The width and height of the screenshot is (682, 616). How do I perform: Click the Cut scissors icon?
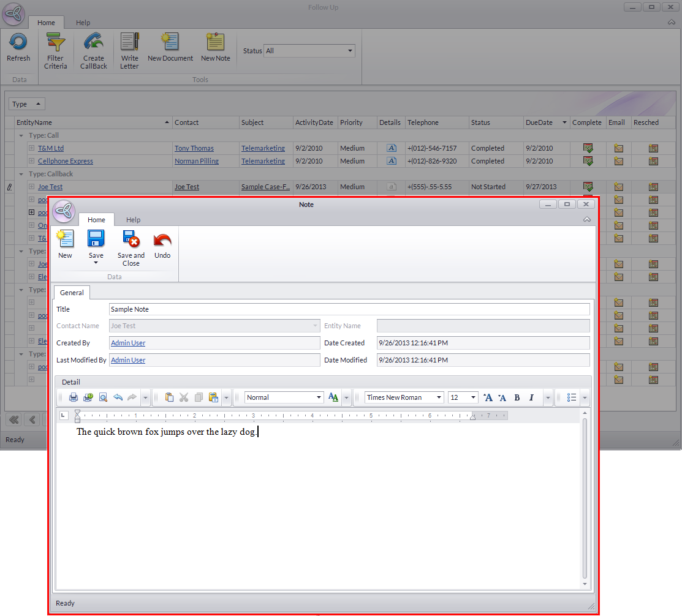tap(184, 397)
